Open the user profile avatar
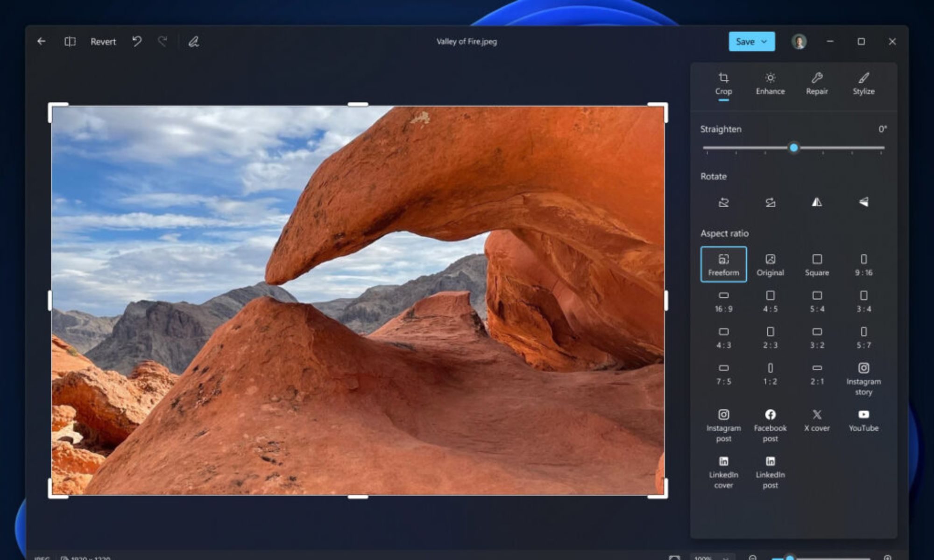The image size is (934, 560). [799, 42]
